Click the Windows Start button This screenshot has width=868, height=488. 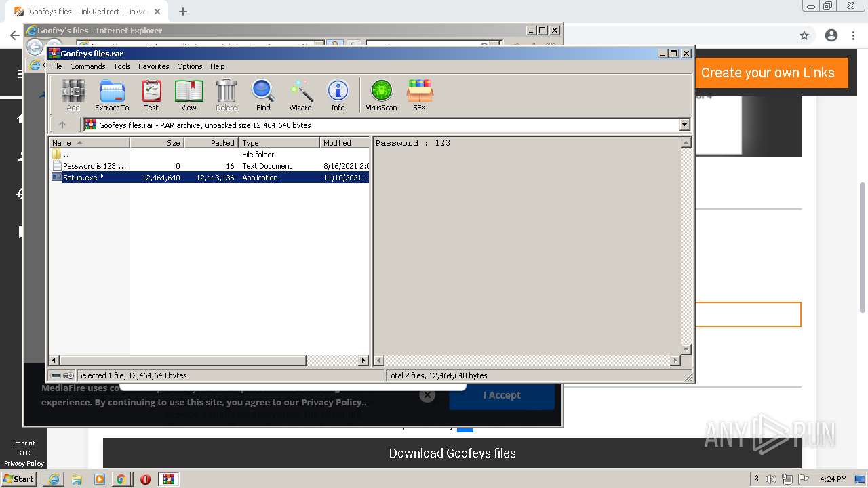point(19,479)
